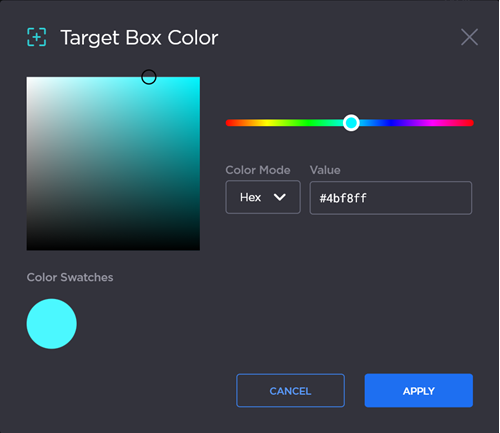Pick pure cyan at gradient's top-right corner
This screenshot has width=500, height=433.
click(x=199, y=78)
